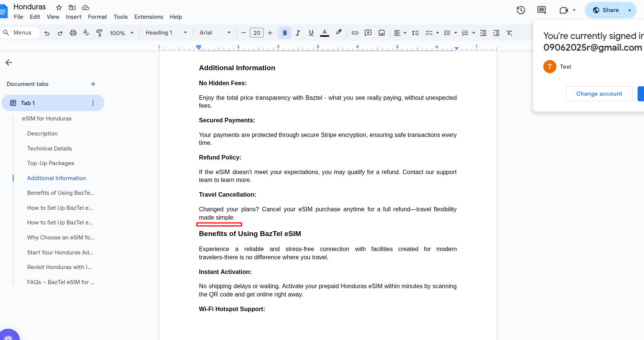The width and height of the screenshot is (644, 340).
Task: Open the Arial font dropdown
Action: [x=215, y=33]
